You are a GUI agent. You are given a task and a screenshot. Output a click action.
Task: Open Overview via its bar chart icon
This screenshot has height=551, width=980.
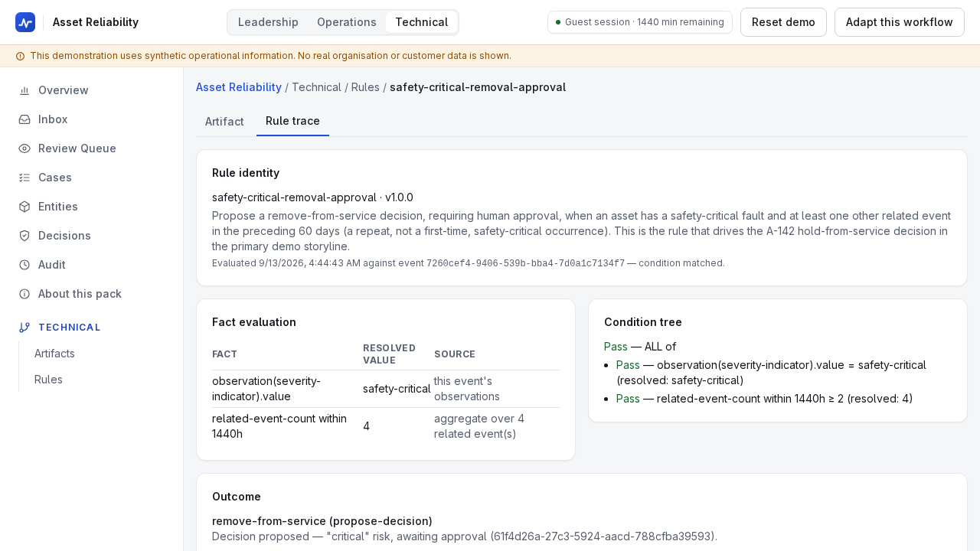point(24,90)
